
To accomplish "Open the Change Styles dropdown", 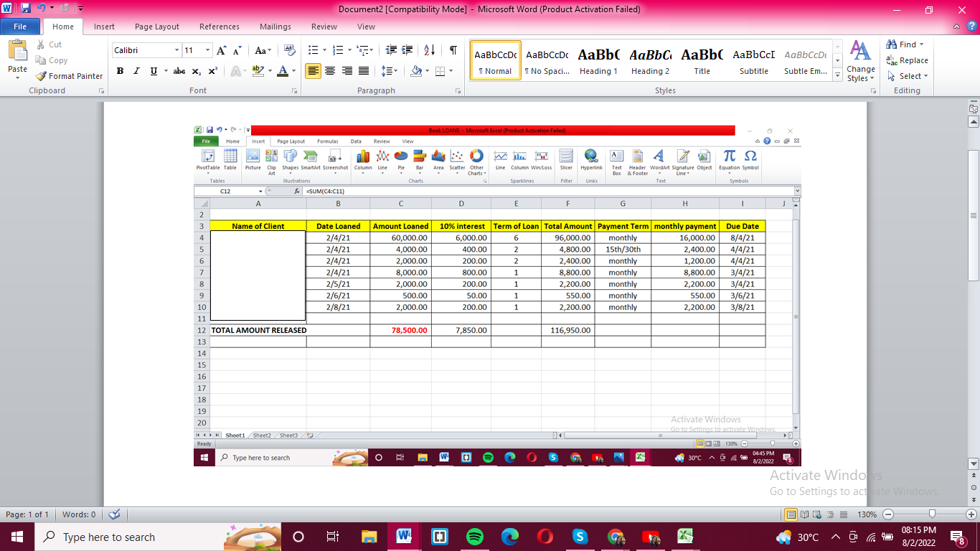I will point(860,61).
